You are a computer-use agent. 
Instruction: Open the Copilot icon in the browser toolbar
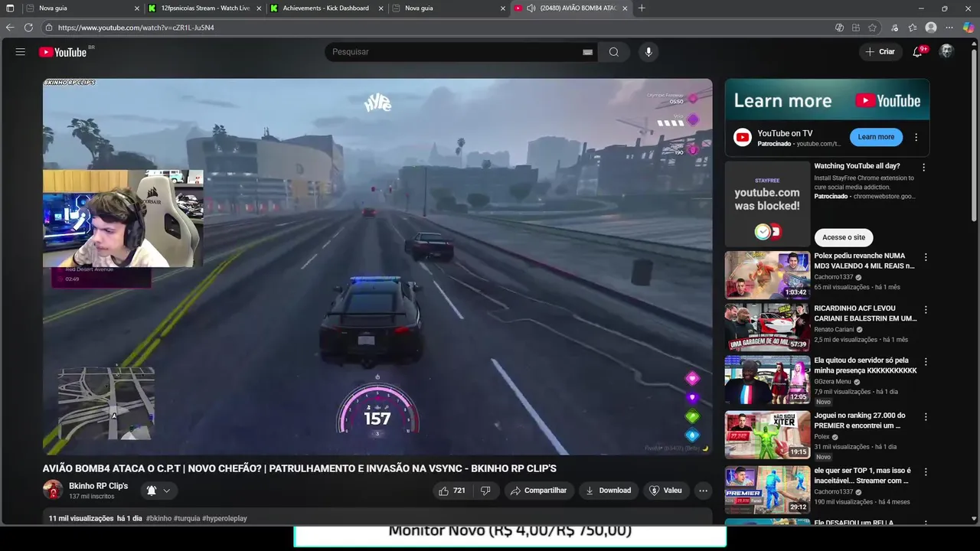pos(969,28)
